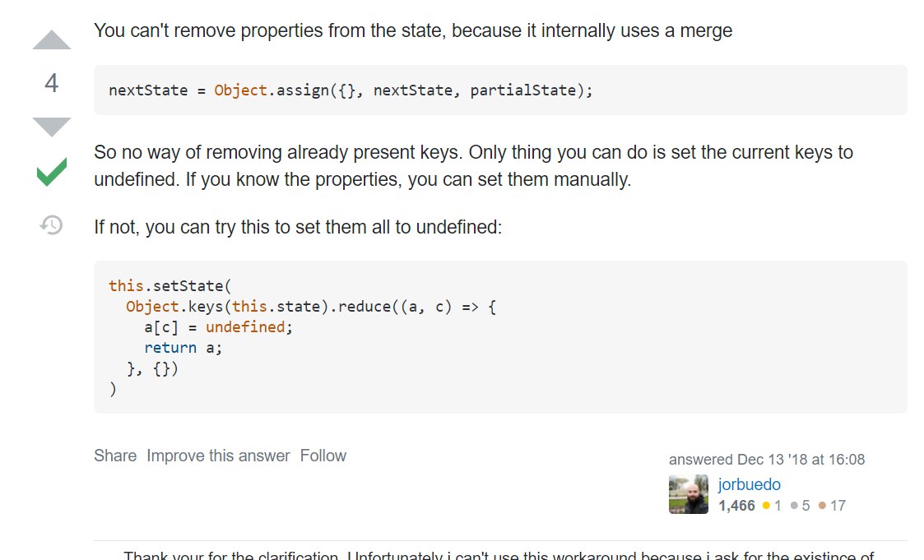The image size is (924, 560).
Task: Click the Share link
Action: 115,456
